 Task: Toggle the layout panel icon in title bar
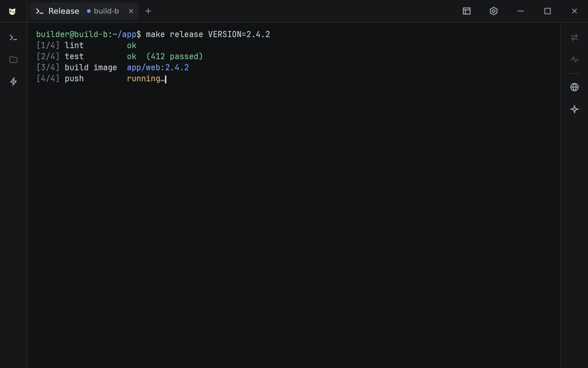click(467, 11)
